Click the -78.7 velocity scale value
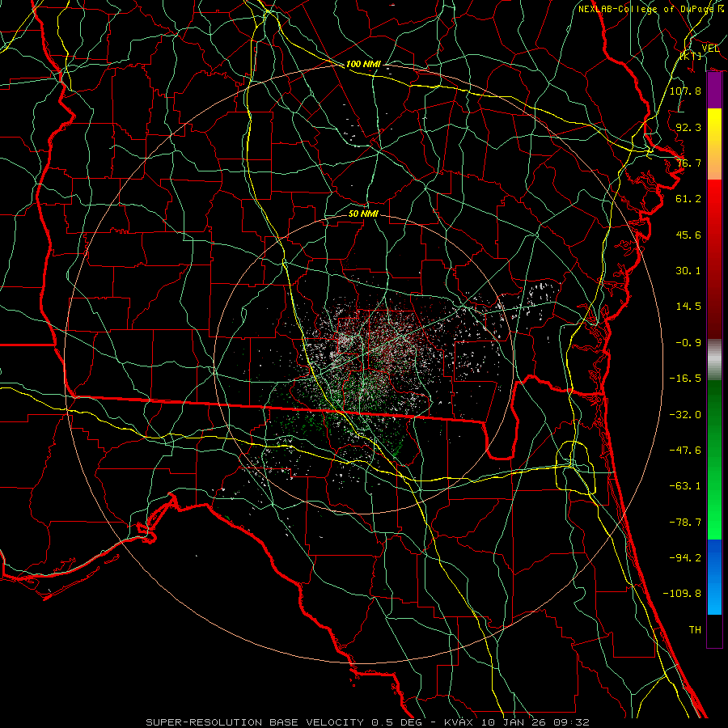 click(685, 523)
